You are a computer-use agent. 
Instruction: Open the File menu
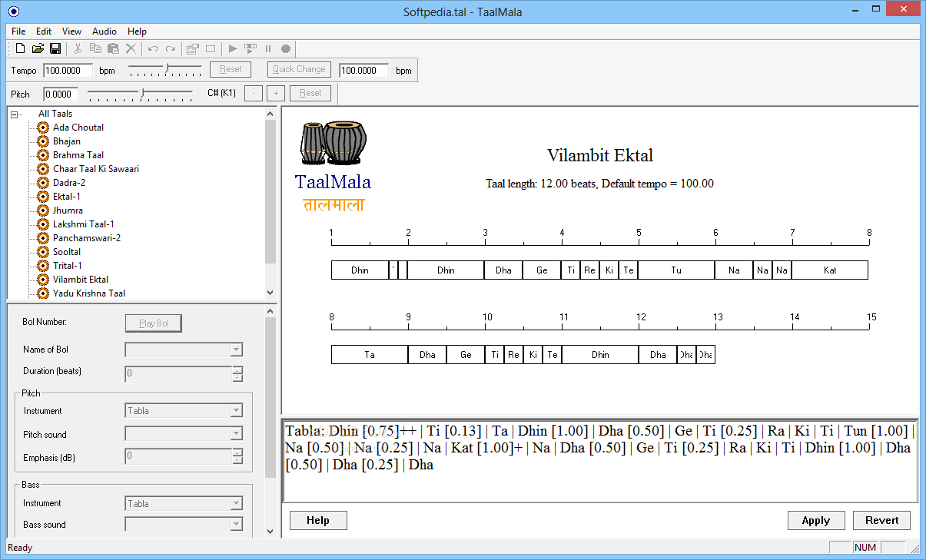point(18,31)
